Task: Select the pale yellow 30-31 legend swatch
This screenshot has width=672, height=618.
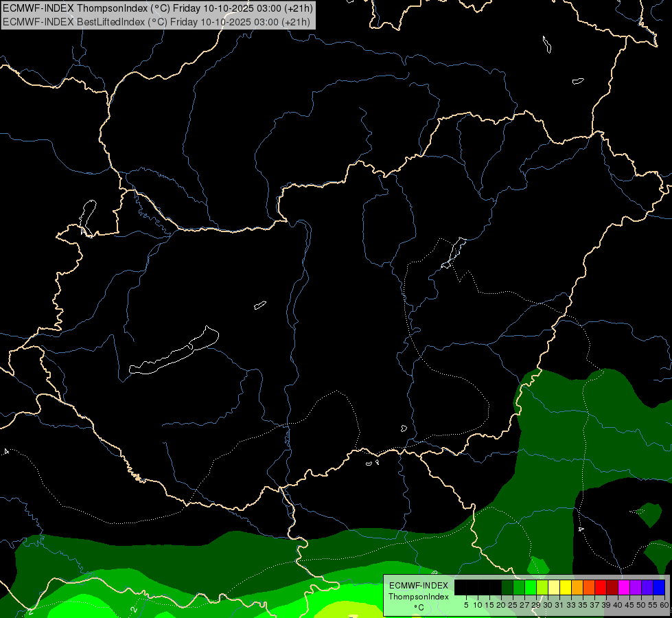Action: 554,588
